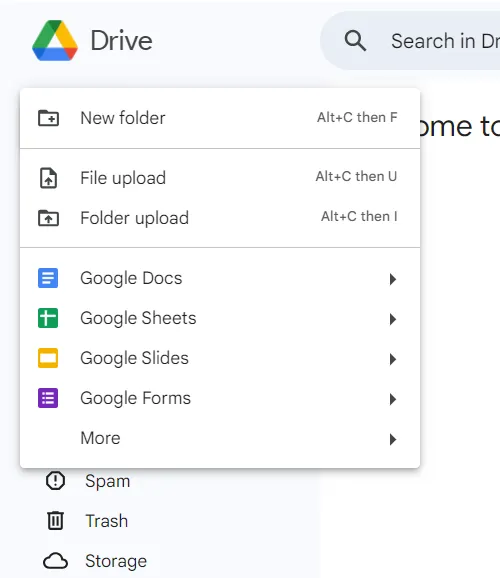Expand the More submenu arrow
The width and height of the screenshot is (500, 578).
click(393, 439)
